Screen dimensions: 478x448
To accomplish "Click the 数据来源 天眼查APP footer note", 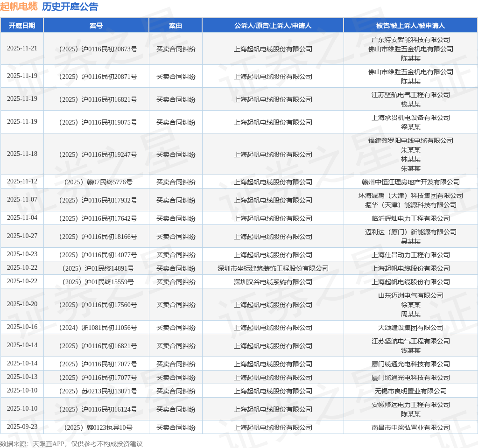I will (71, 444).
